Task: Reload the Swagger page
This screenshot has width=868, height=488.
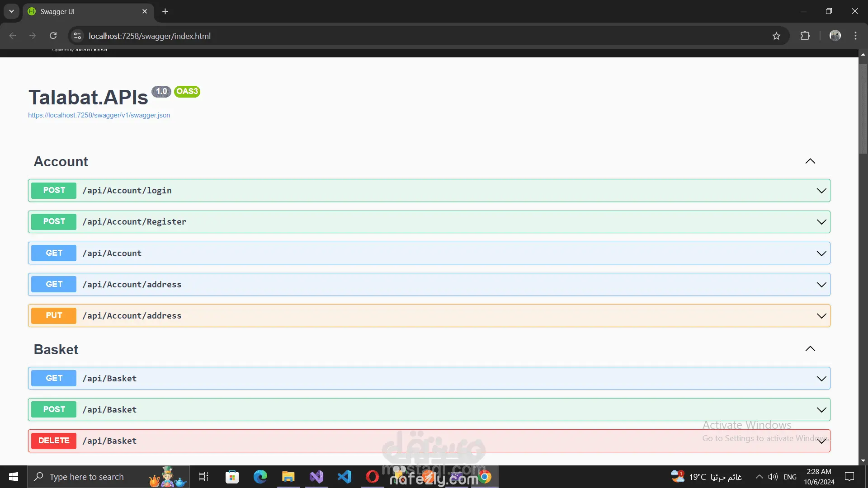Action: point(53,36)
